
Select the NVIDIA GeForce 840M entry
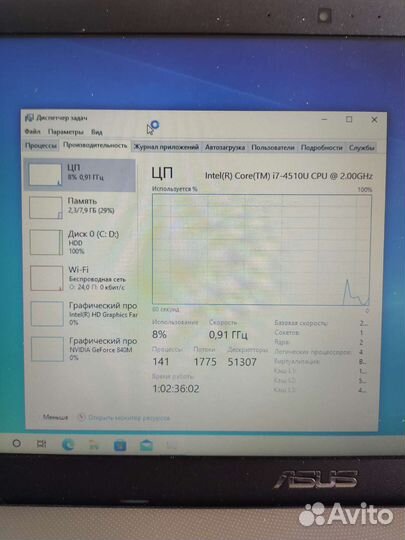(x=83, y=349)
